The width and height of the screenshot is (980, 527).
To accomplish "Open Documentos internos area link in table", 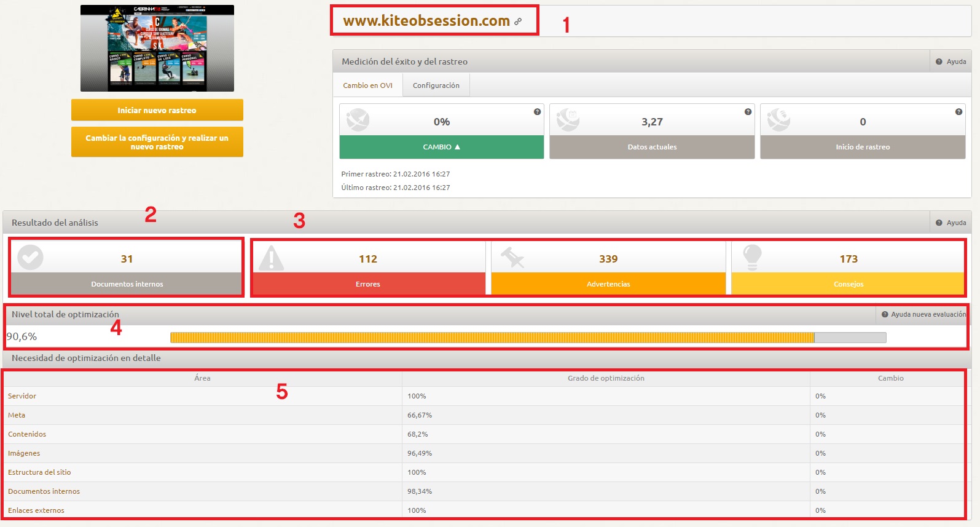I will 44,491.
